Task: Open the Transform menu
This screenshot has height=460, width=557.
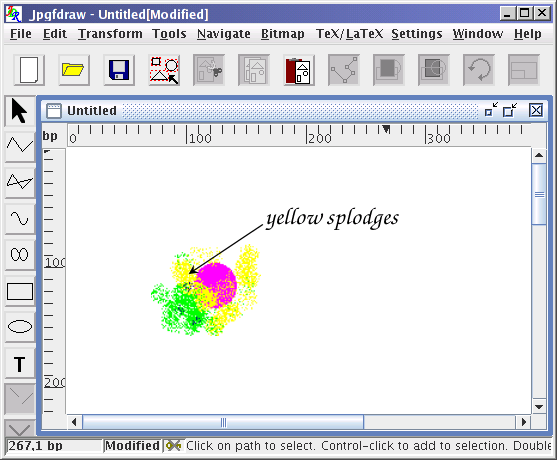Action: coord(110,34)
